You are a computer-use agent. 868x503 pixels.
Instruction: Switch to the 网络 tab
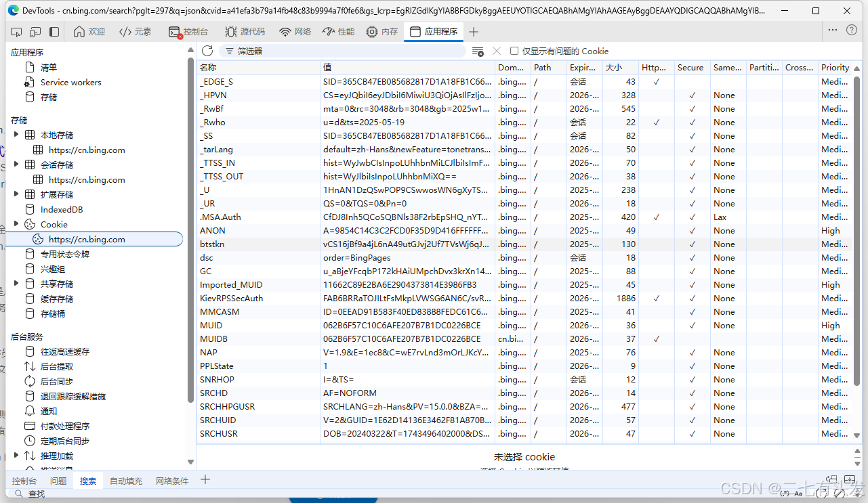[295, 32]
